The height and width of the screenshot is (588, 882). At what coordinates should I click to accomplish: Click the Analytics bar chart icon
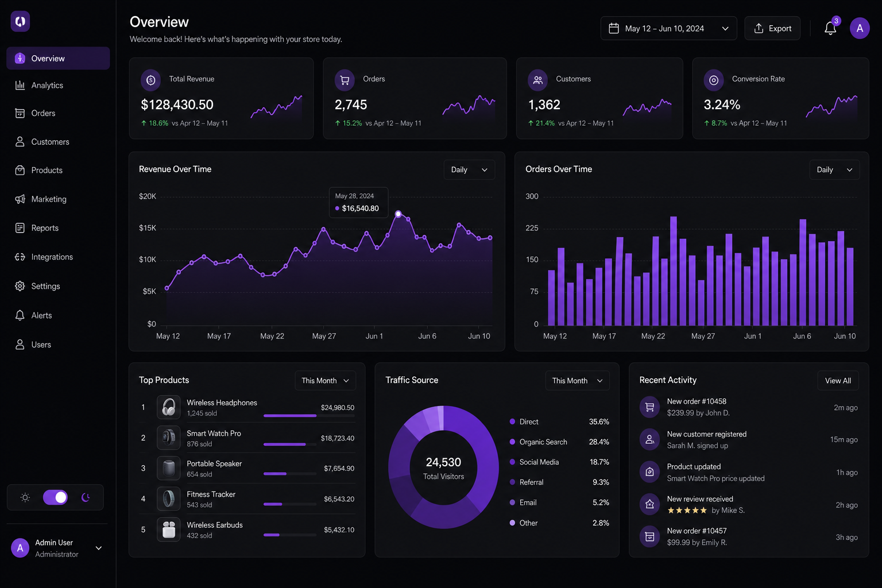coord(20,85)
